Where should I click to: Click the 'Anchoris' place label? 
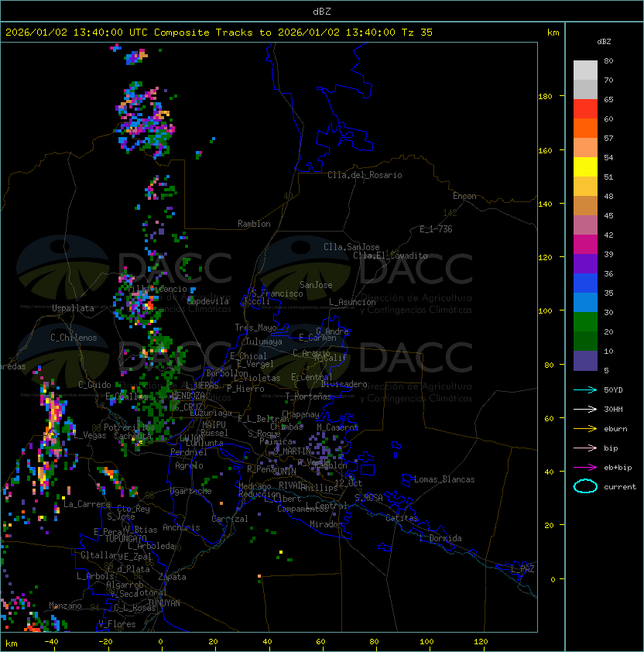[181, 527]
